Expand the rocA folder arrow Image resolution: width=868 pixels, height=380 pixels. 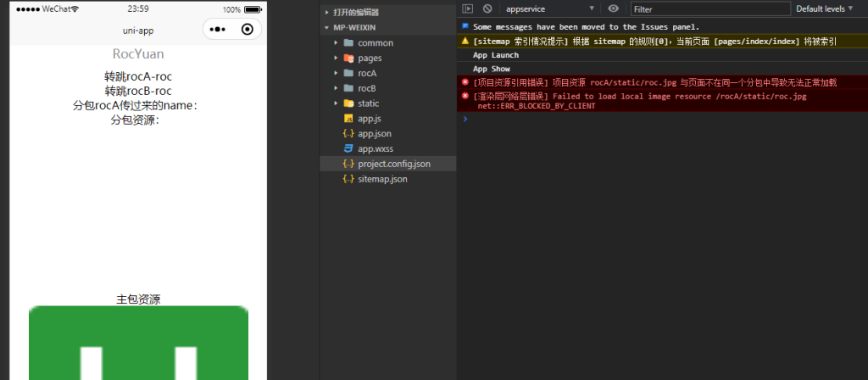pos(336,73)
